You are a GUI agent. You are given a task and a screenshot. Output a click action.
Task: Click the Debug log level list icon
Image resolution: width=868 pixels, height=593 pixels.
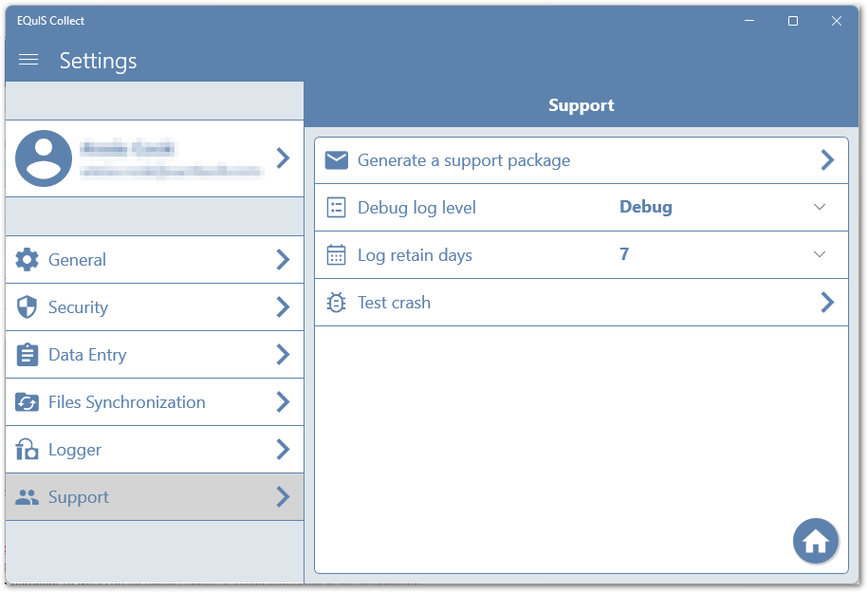(x=335, y=207)
